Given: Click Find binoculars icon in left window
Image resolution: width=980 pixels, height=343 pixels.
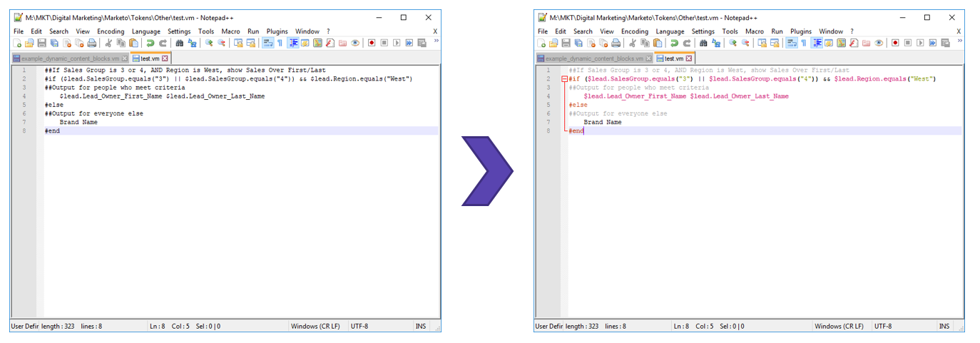Looking at the screenshot, I should [x=180, y=43].
